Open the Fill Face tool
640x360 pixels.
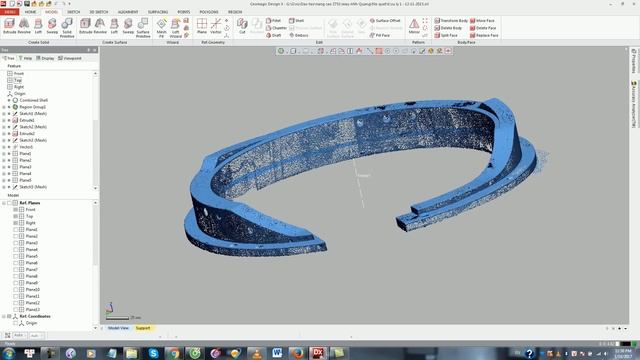380,35
